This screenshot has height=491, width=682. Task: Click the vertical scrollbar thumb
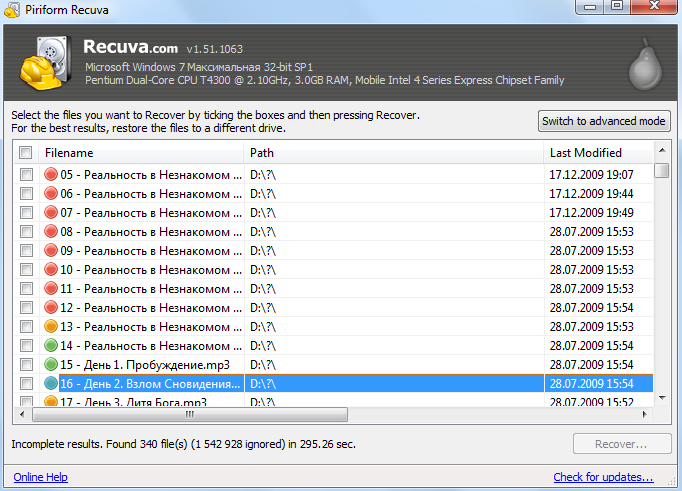[662, 170]
